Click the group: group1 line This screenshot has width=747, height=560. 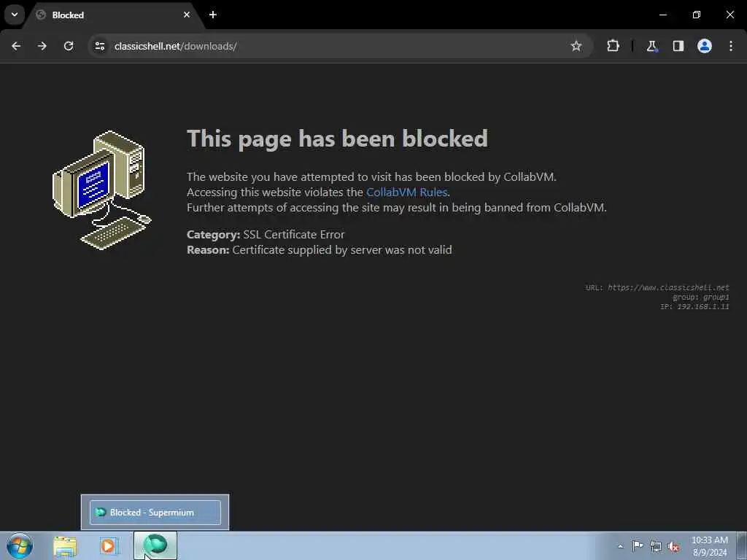click(701, 297)
